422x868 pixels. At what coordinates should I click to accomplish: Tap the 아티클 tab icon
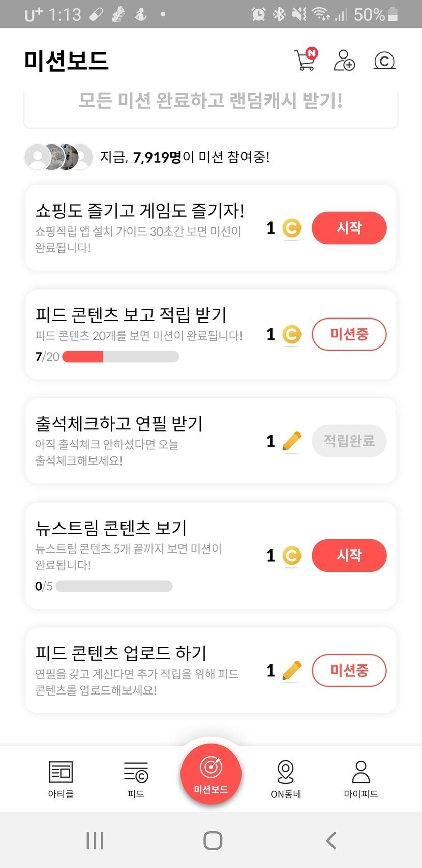[x=61, y=778]
